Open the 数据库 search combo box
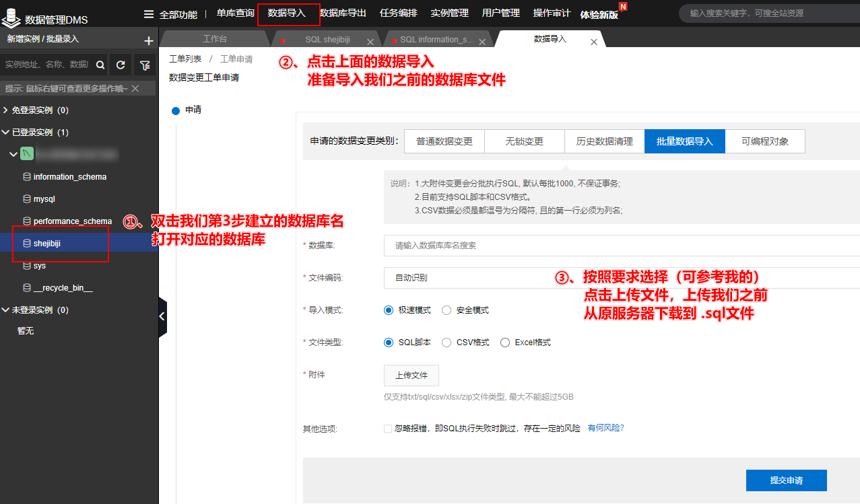The height and width of the screenshot is (504, 860). pyautogui.click(x=622, y=246)
